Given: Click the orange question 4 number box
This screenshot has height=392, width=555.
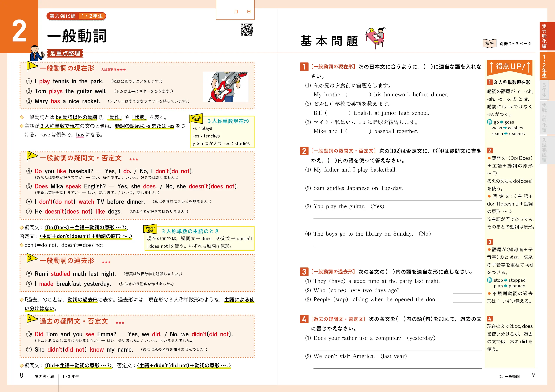Looking at the screenshot, I should click(304, 319).
